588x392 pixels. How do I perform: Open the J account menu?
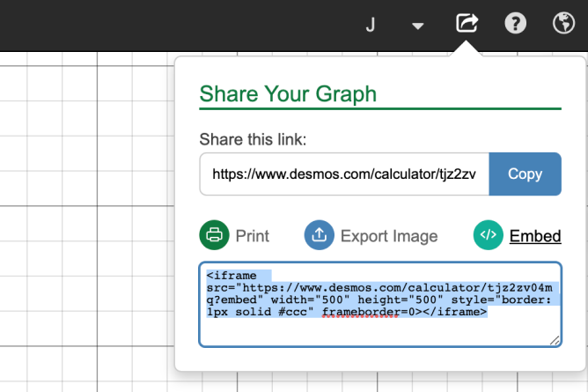pyautogui.click(x=371, y=25)
